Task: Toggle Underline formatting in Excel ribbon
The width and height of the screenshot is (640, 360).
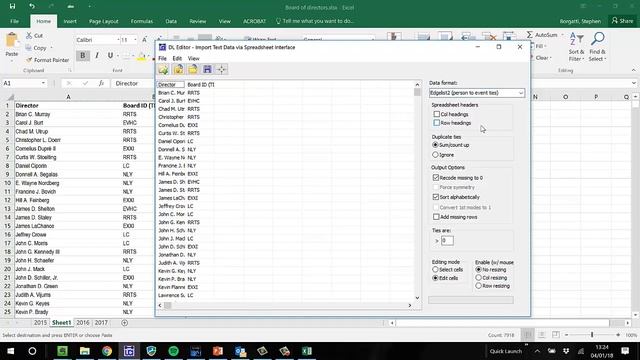Action: [110, 55]
